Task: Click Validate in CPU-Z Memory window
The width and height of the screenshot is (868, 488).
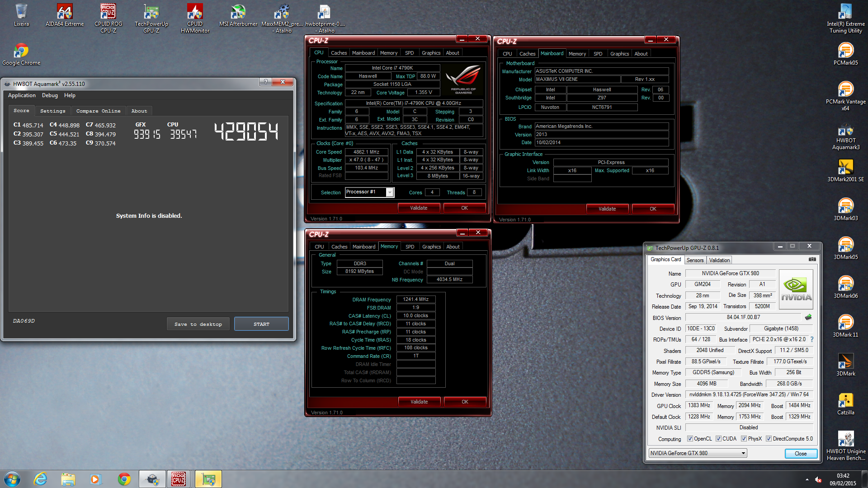Action: (x=419, y=402)
